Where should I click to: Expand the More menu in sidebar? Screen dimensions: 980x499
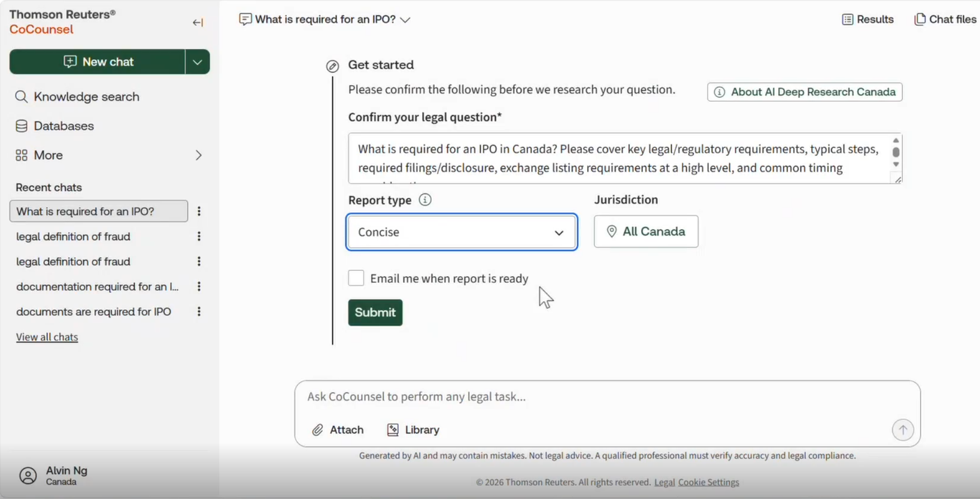[109, 155]
